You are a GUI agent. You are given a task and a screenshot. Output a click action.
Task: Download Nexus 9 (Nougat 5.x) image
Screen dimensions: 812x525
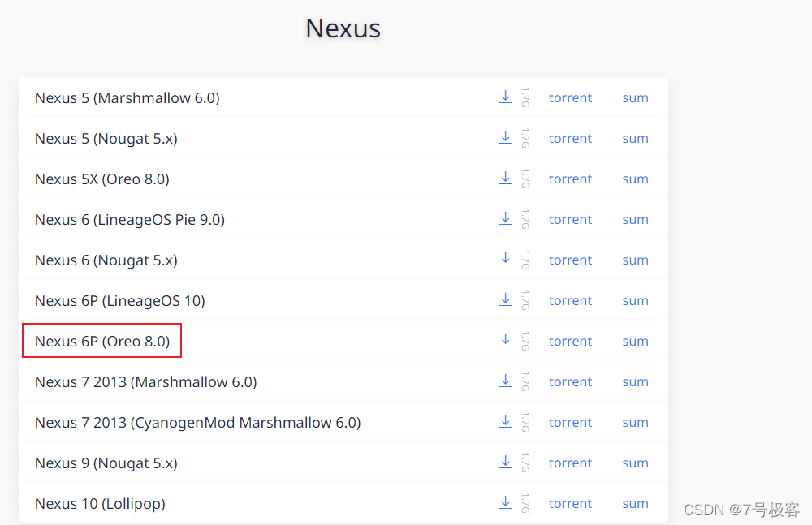505,462
